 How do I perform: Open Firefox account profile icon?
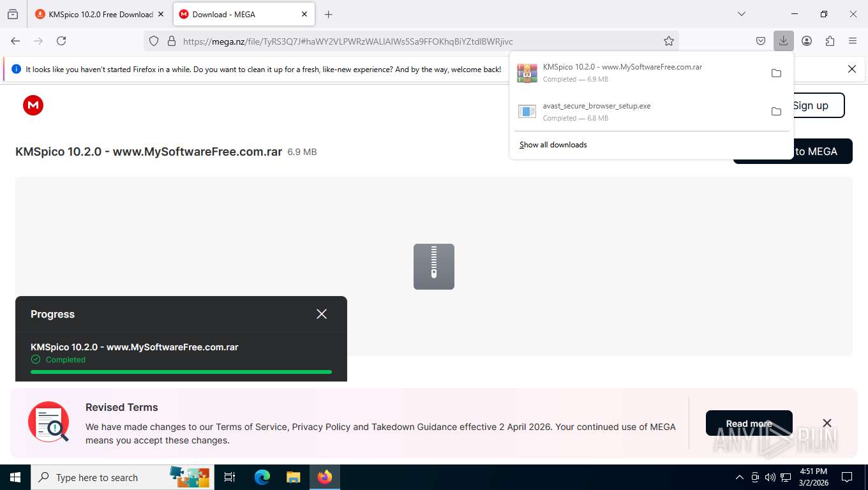807,41
